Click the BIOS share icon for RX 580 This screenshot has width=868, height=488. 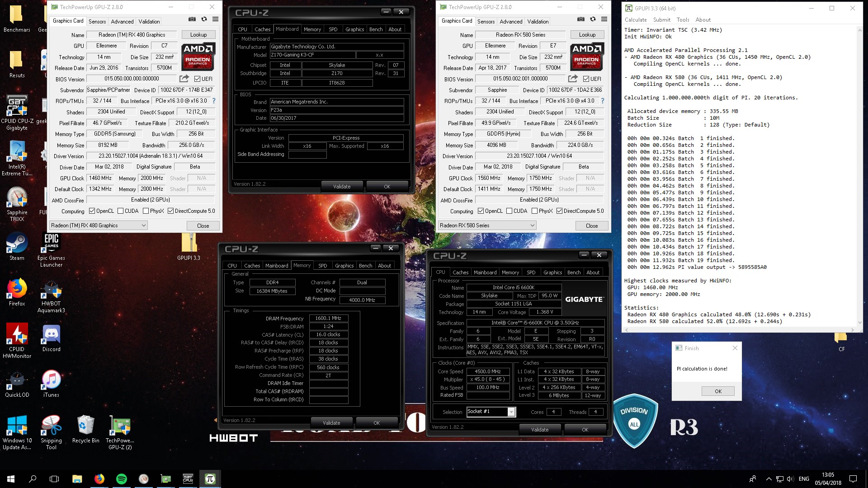pos(573,79)
